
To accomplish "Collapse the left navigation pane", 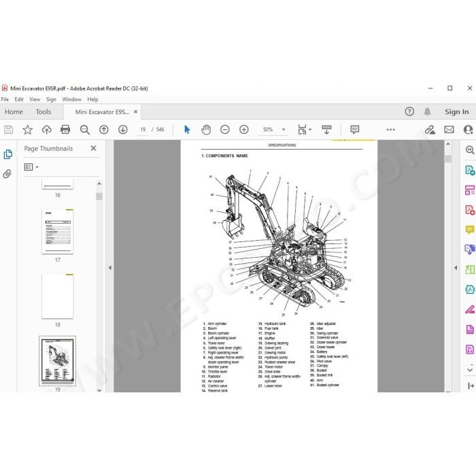I will (x=110, y=268).
